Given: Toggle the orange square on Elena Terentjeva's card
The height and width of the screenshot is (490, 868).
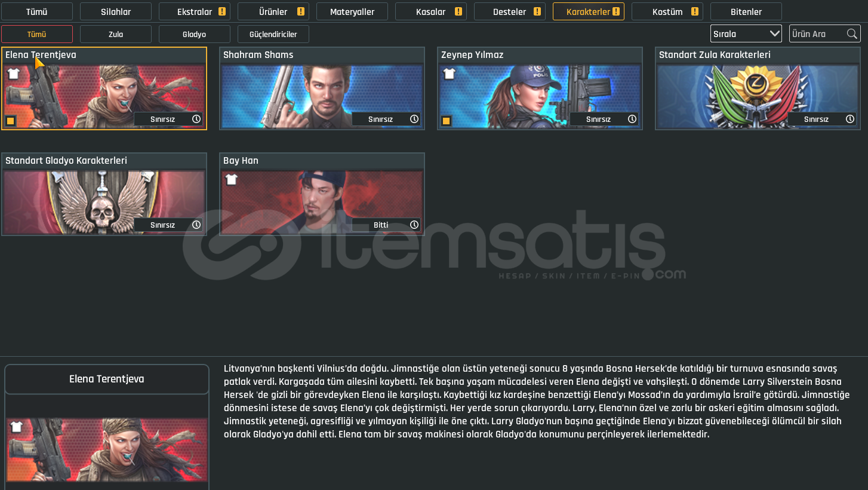Looking at the screenshot, I should [11, 121].
